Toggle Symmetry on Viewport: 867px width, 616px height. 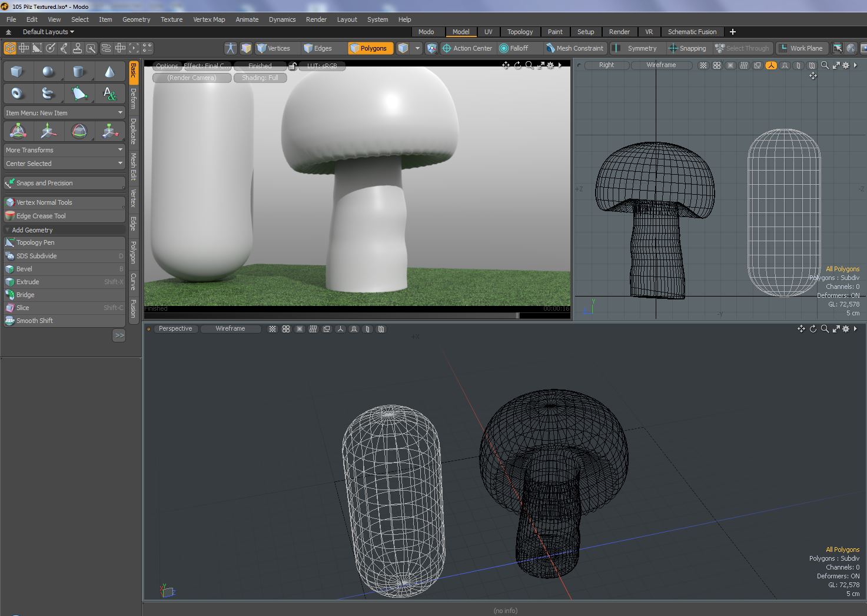[641, 48]
